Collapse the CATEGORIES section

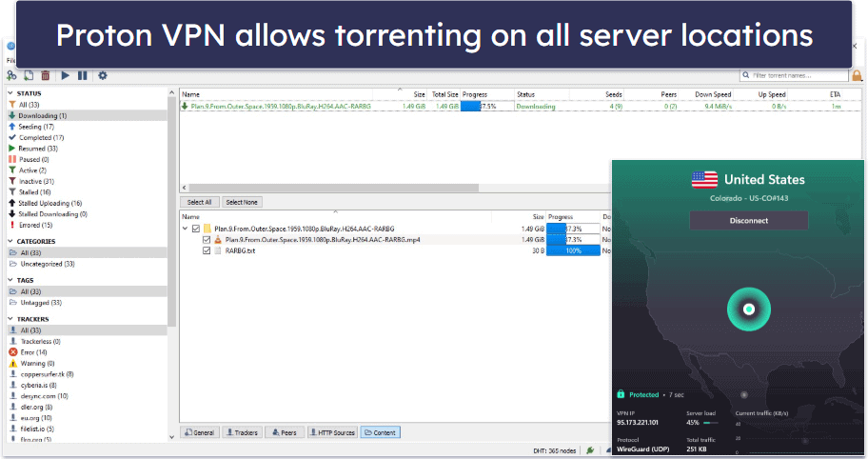[x=10, y=242]
